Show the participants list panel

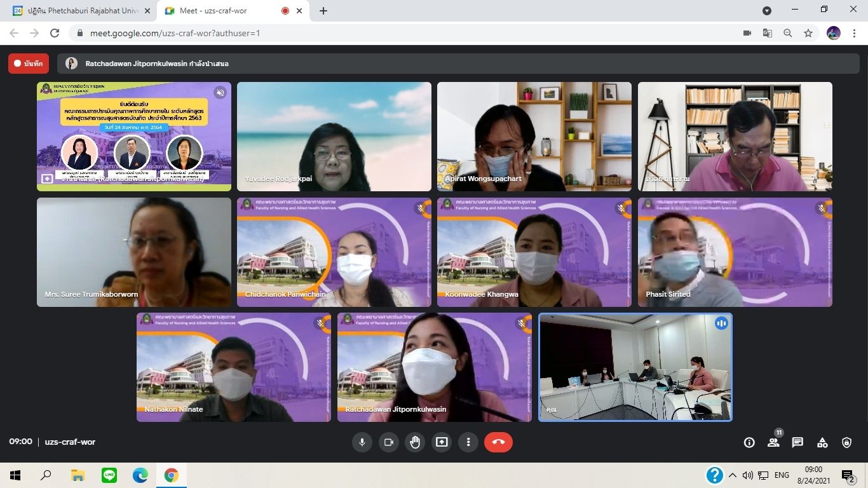point(773,443)
